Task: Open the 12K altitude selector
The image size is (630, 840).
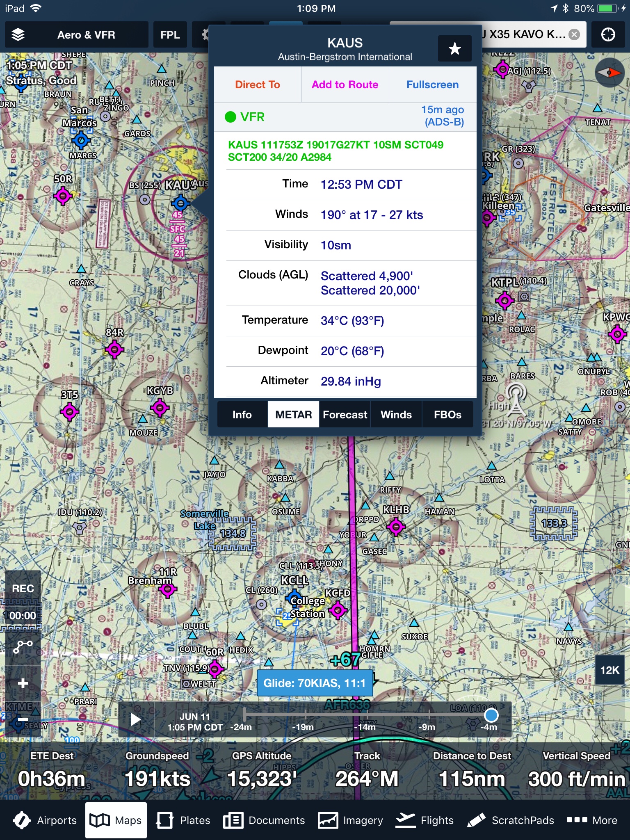Action: pos(609,670)
